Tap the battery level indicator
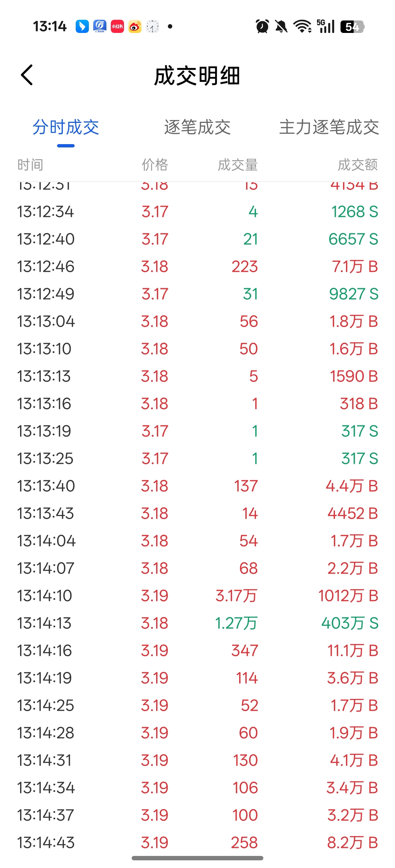This screenshot has width=395, height=868. pyautogui.click(x=352, y=27)
